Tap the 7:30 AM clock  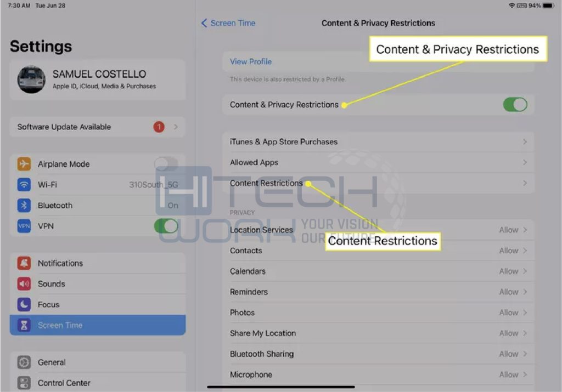tap(19, 5)
